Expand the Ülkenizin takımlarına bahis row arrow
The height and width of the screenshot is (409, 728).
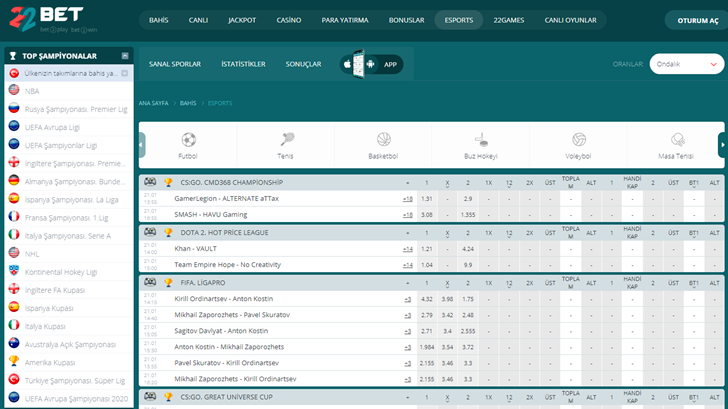point(124,73)
